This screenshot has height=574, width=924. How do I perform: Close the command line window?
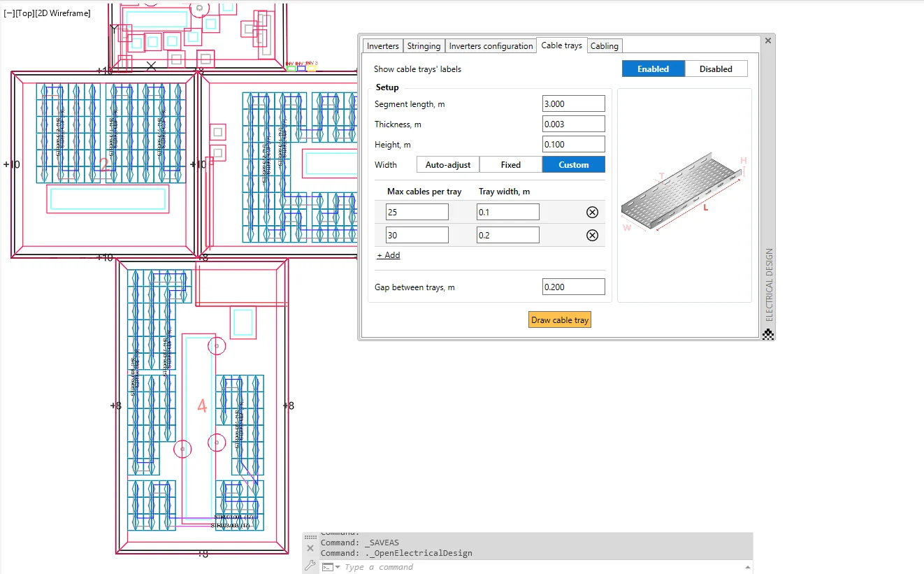pos(310,548)
